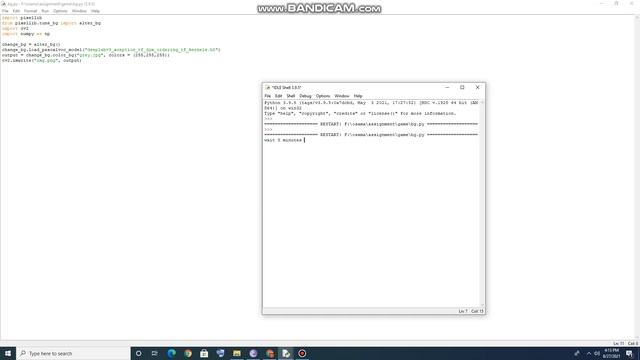Image resolution: width=640 pixels, height=360 pixels.
Task: Click the volume icon in the system tray
Action: 597,353
